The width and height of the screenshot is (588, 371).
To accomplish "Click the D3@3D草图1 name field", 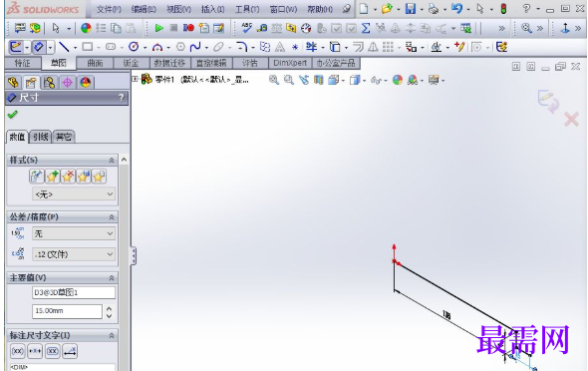I will pyautogui.click(x=74, y=292).
